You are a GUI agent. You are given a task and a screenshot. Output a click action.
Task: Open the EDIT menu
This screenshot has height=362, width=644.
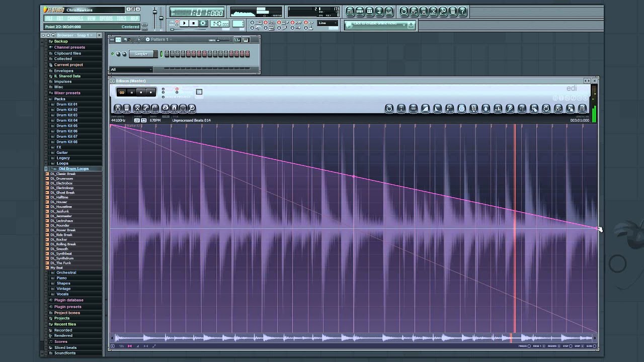[60, 19]
